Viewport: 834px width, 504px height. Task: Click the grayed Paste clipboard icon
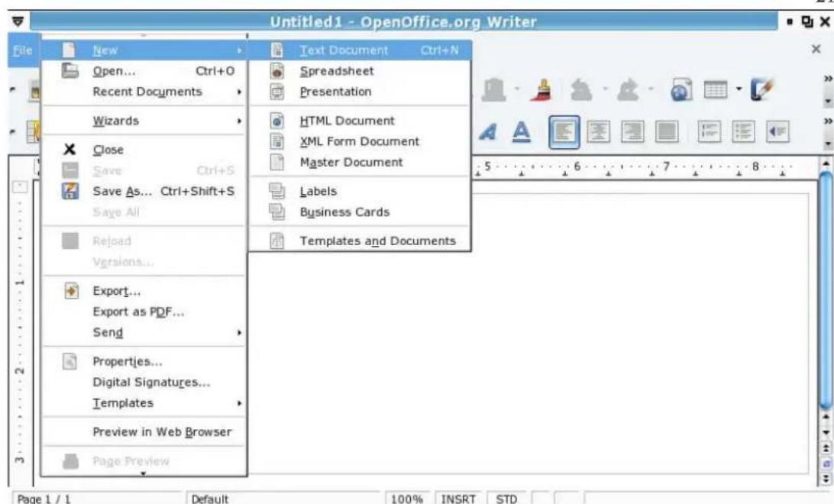[x=493, y=90]
